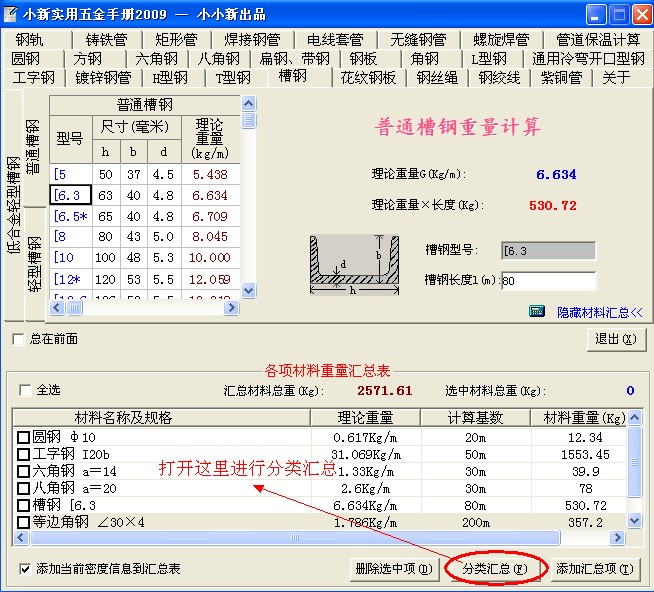Click the 退出(X) button

tap(616, 339)
